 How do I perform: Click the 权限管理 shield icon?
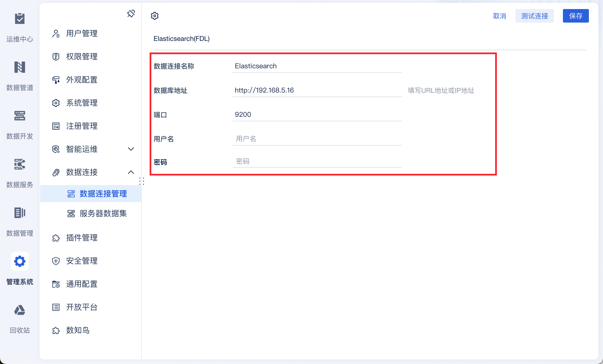point(56,57)
